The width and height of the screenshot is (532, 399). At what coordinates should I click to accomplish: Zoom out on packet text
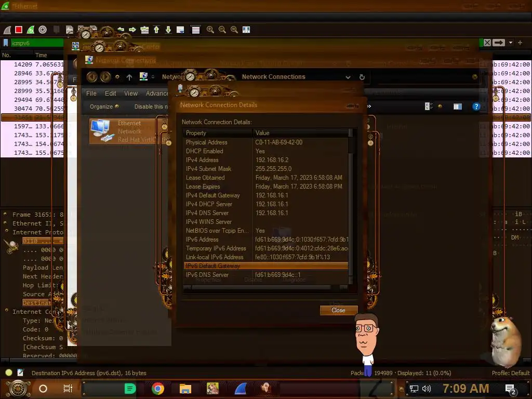[x=222, y=30]
